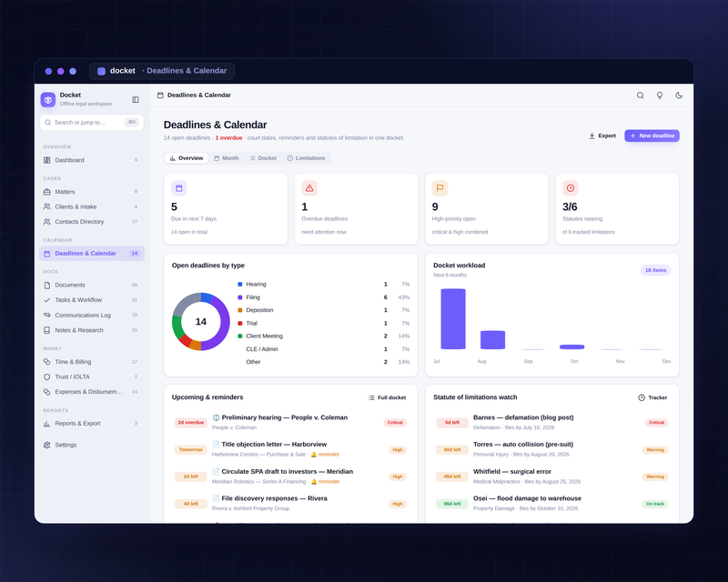The height and width of the screenshot is (582, 728).
Task: Open Trust / IOLTA shield item
Action: coord(92,376)
